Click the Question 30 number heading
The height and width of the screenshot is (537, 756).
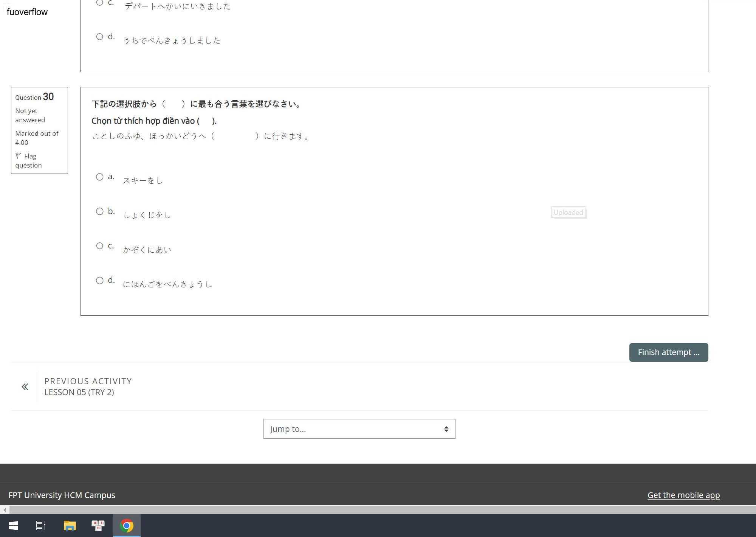coord(34,97)
